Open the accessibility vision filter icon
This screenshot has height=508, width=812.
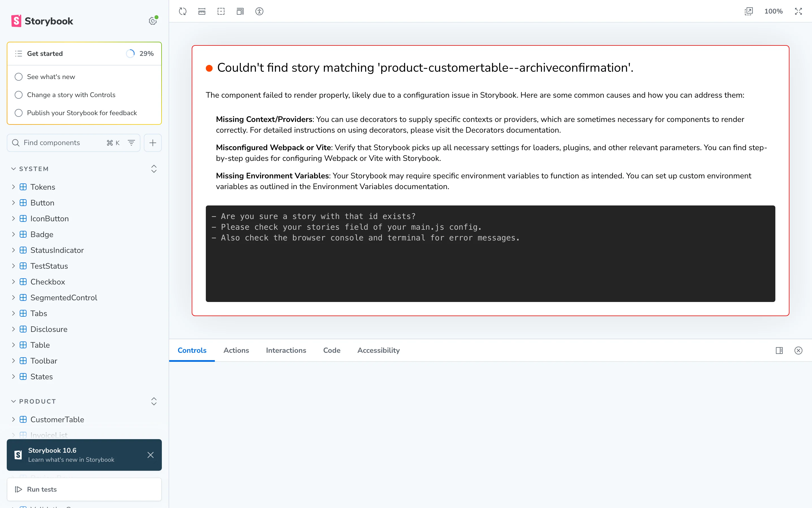tap(259, 11)
